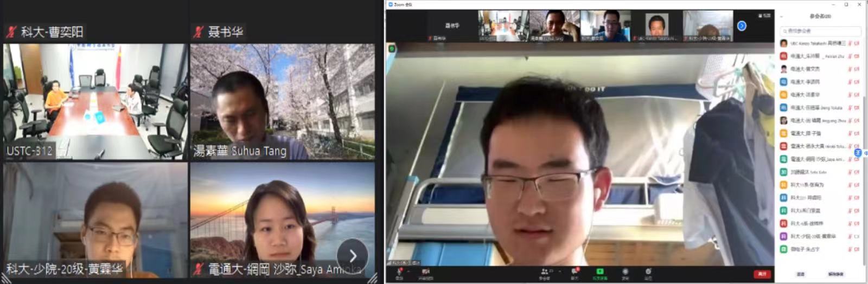Select the Deng Yukata participant row
The image size is (868, 284).
820,108
